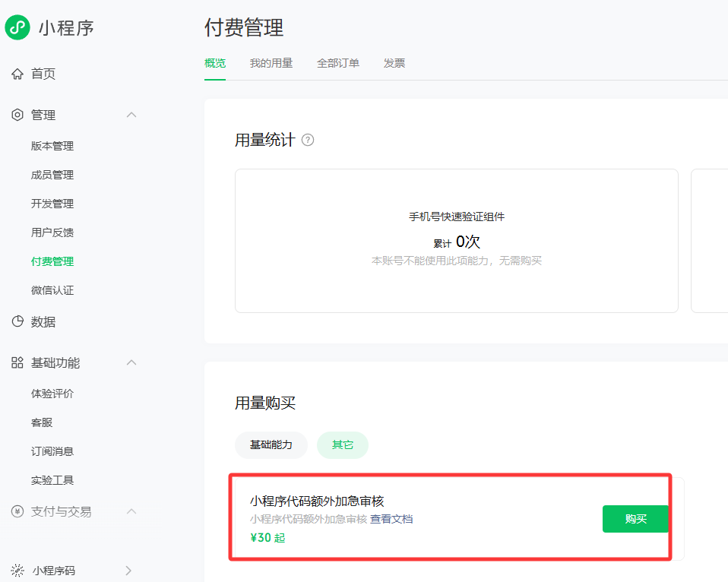The width and height of the screenshot is (728, 582).
Task: Collapse the 支付与交易 section chevron
Action: point(131,511)
